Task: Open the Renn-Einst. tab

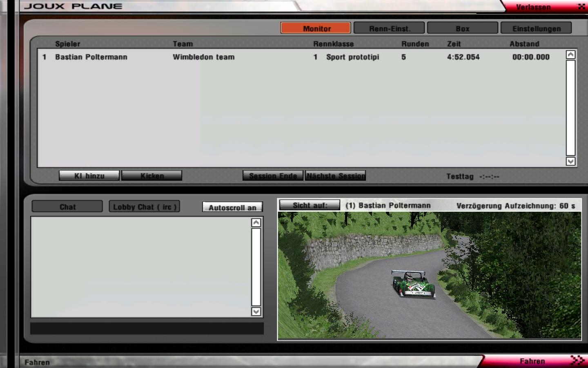Action: pos(389,28)
